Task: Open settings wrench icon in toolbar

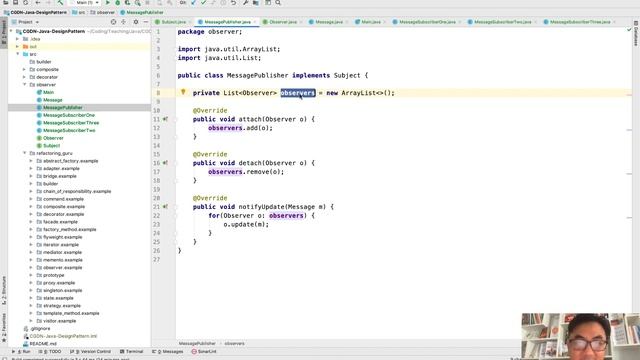Action: coord(245,3)
